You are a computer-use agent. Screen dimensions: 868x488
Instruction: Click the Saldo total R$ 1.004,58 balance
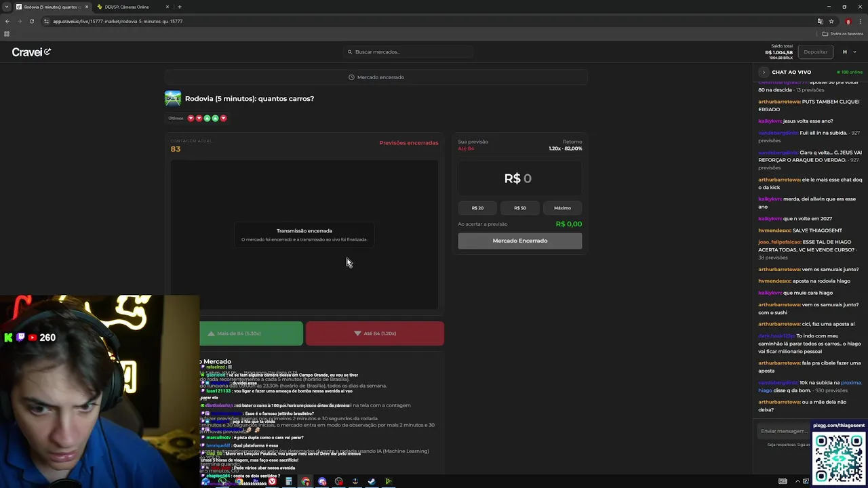click(x=778, y=51)
